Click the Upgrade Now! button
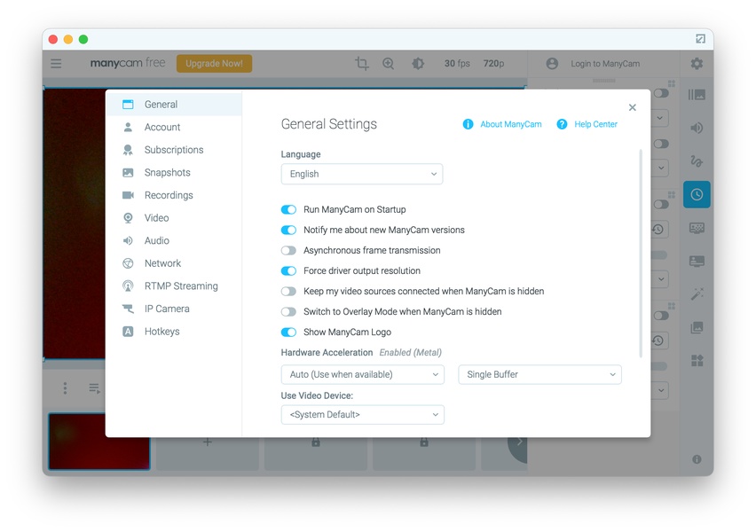The height and width of the screenshot is (532, 756). [214, 64]
